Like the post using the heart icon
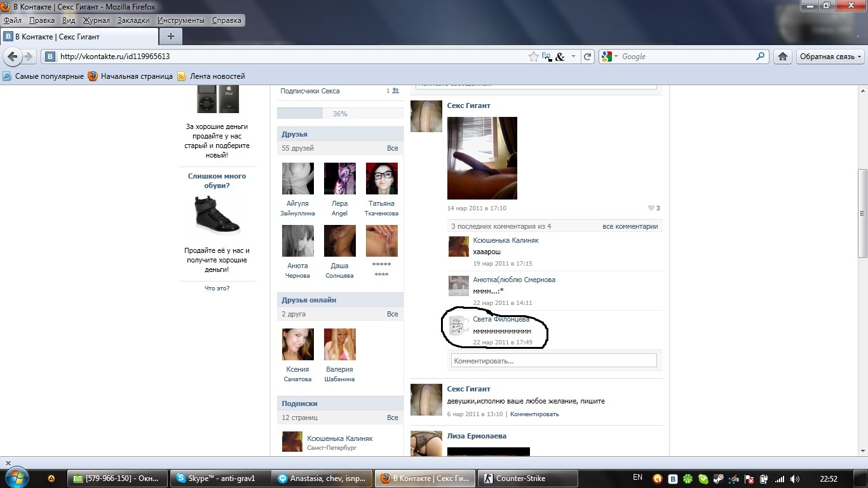Image resolution: width=868 pixels, height=488 pixels. (651, 208)
